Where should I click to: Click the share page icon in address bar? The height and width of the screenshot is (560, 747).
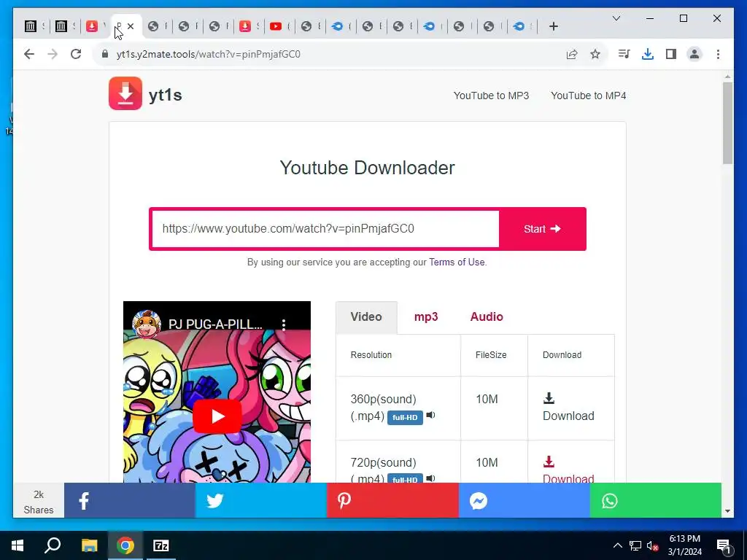point(572,54)
